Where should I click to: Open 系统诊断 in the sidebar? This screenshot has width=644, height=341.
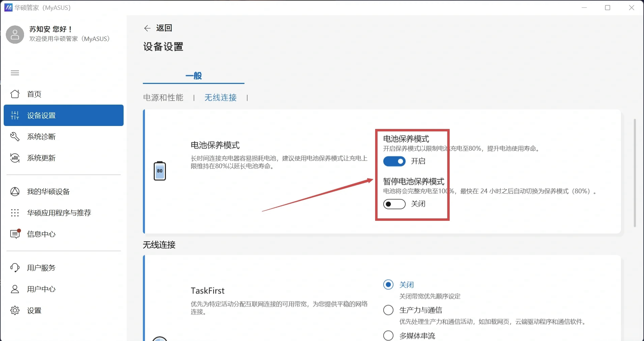[64, 136]
